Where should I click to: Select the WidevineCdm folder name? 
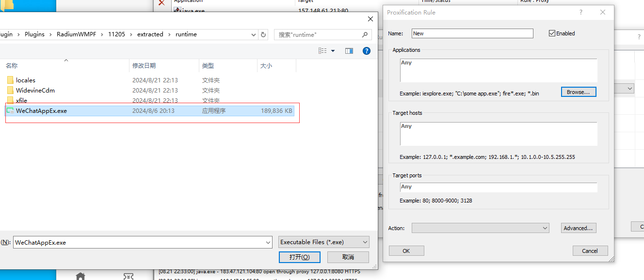[x=35, y=90]
